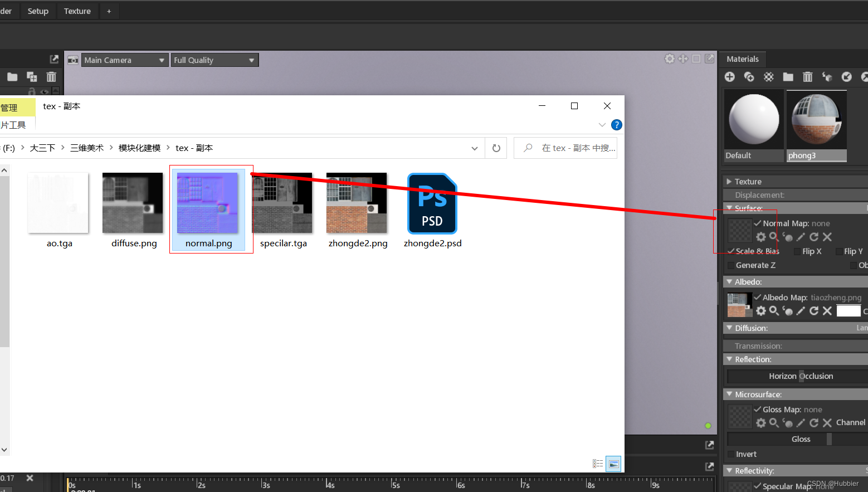
Task: Click the Gloss button in Microsurface
Action: 800,439
